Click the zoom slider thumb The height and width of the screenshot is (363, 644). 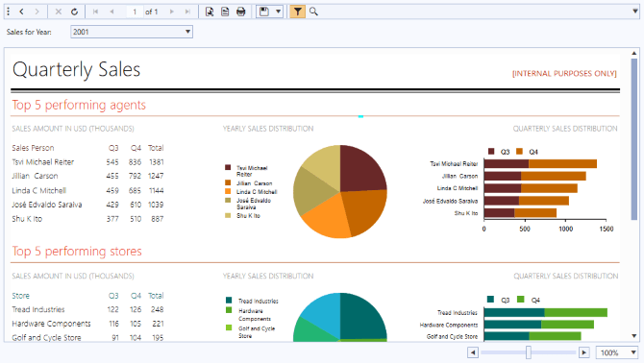[x=529, y=352]
